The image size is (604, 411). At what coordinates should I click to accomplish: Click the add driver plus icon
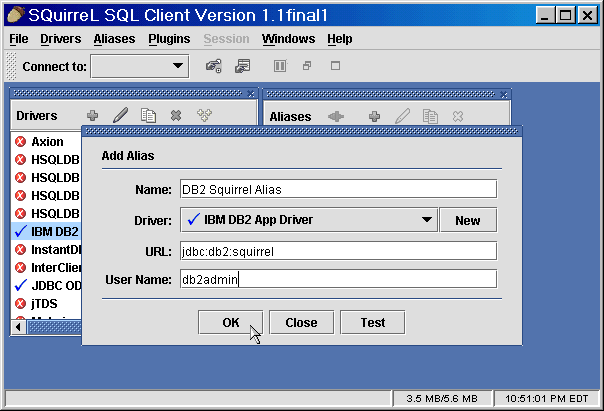point(92,115)
